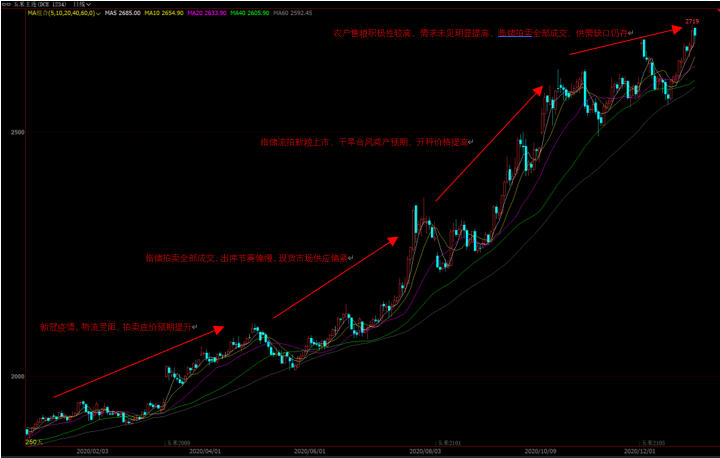Viewport: 720px width, 458px height.
Task: Click the 2500 price axis label
Action: coord(17,132)
